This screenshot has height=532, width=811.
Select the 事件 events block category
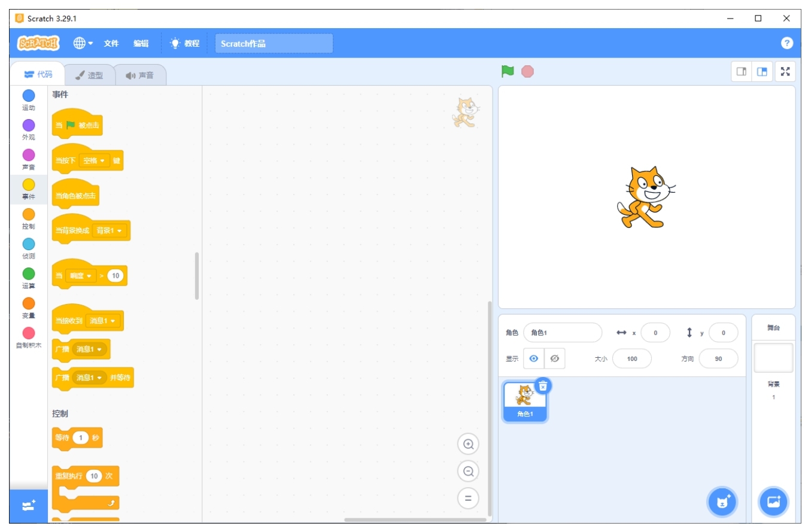[x=29, y=189]
